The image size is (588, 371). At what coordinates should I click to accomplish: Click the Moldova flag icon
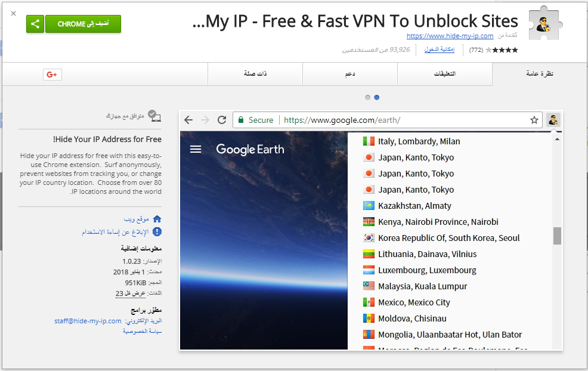369,319
